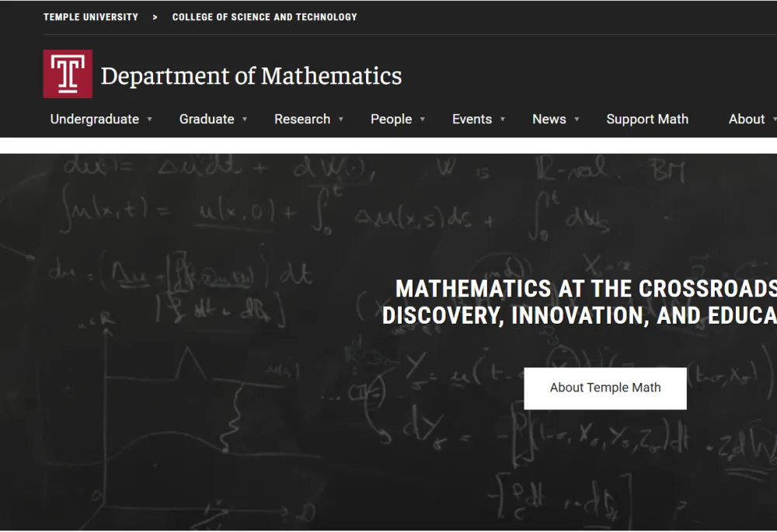The image size is (777, 532).
Task: Open the Research navigation item
Action: (301, 119)
